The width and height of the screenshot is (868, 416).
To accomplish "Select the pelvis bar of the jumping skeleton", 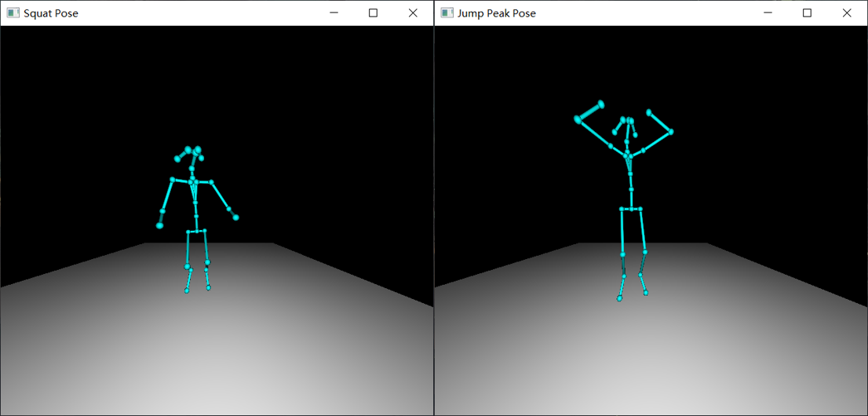I will point(631,209).
